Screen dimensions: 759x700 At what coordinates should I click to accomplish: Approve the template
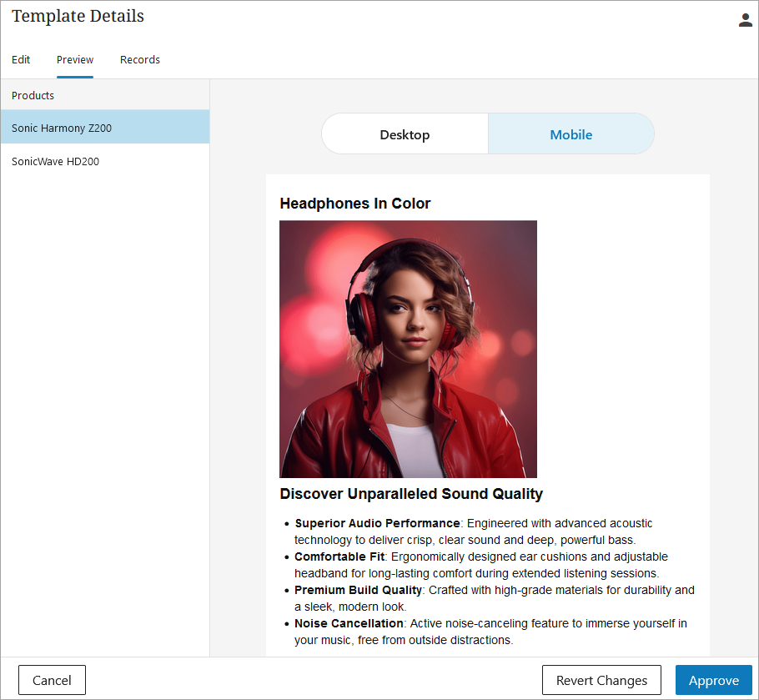(713, 680)
